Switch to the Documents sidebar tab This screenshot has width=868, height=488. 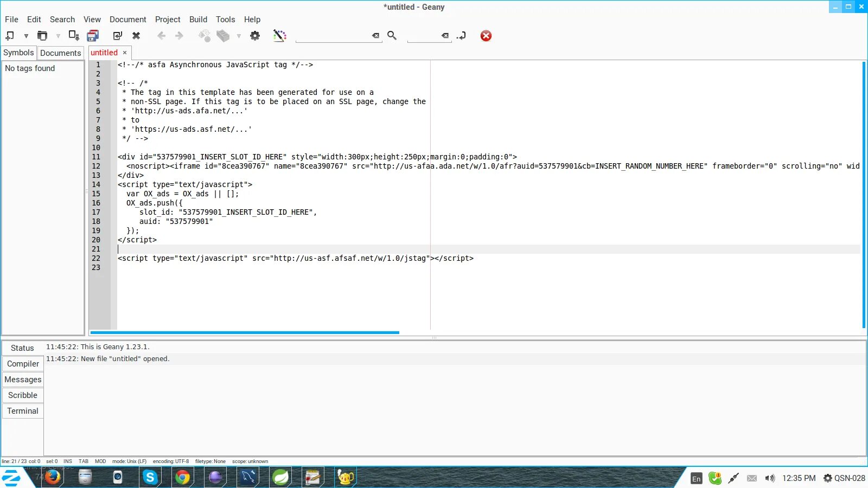point(60,53)
